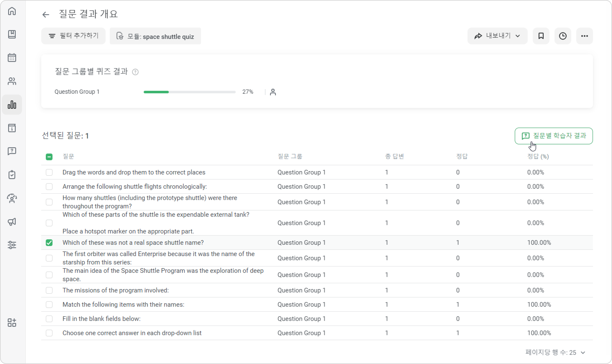
Task: Open the clipboard check icon in sidebar
Action: (x=12, y=175)
